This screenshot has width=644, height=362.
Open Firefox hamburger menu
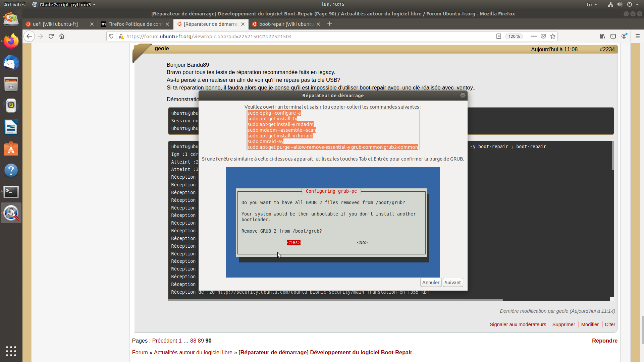pyautogui.click(x=638, y=36)
